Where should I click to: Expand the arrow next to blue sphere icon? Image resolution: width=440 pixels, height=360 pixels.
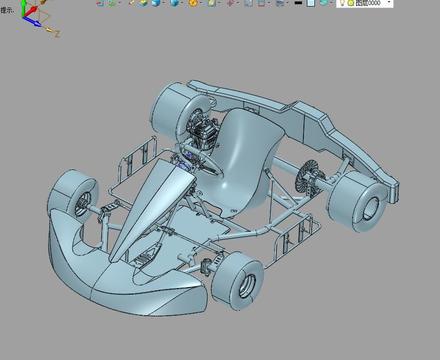coord(183,3)
